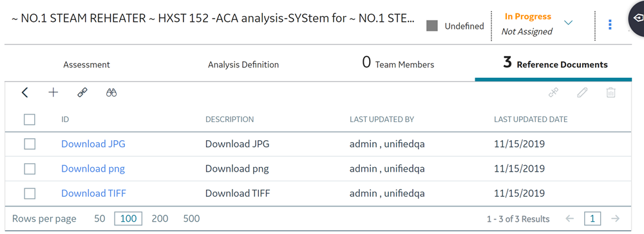Set rows per page to 200
The image size is (644, 234).
click(160, 219)
